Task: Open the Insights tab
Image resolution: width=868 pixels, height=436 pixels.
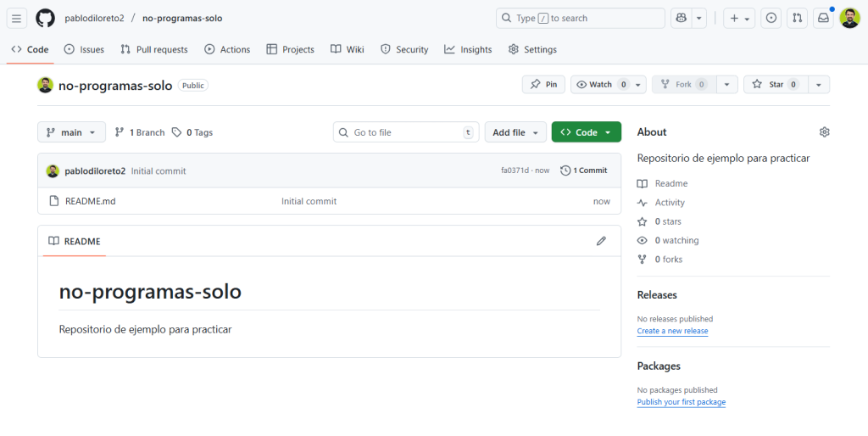Action: [x=468, y=49]
